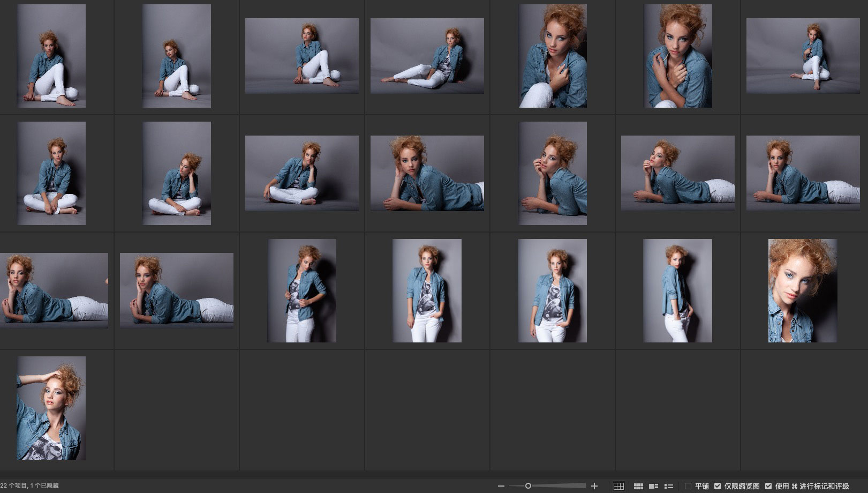Switch to list view icon
This screenshot has height=493, width=868.
click(668, 486)
